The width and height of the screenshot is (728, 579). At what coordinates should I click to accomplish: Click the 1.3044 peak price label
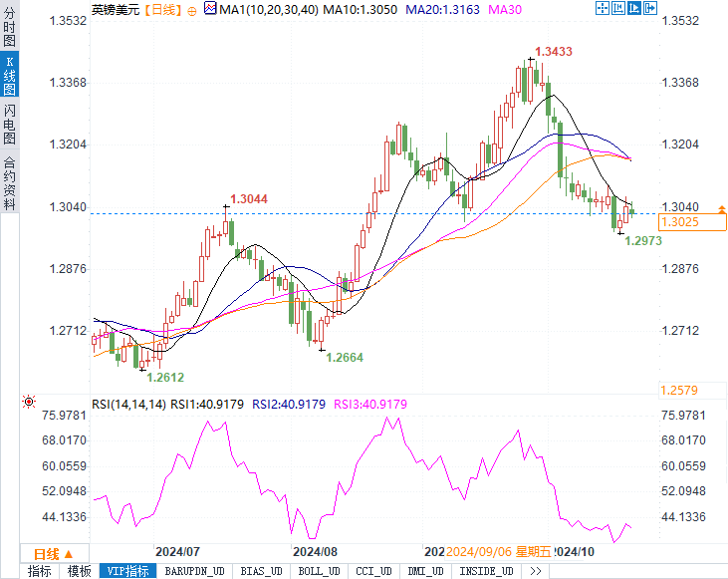click(249, 199)
